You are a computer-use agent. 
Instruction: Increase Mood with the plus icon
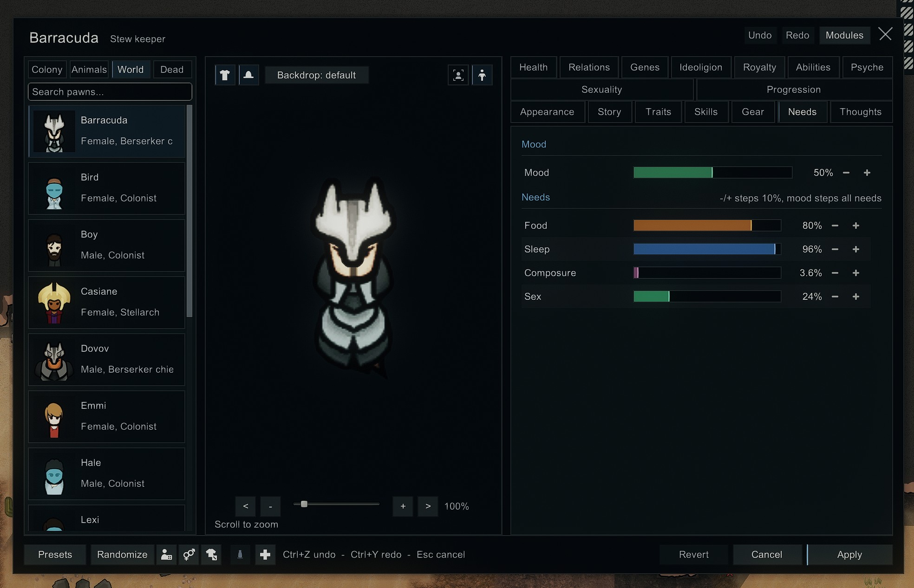coord(867,173)
